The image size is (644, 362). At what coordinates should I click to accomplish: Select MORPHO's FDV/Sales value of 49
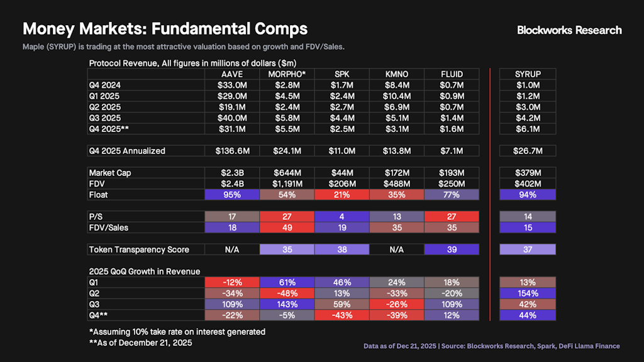[x=287, y=228]
